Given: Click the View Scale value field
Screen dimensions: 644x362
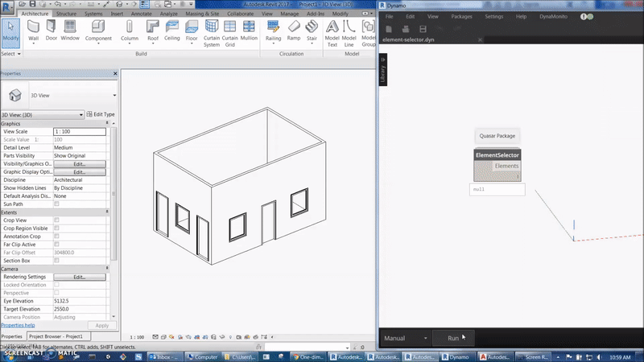Looking at the screenshot, I should [79, 131].
